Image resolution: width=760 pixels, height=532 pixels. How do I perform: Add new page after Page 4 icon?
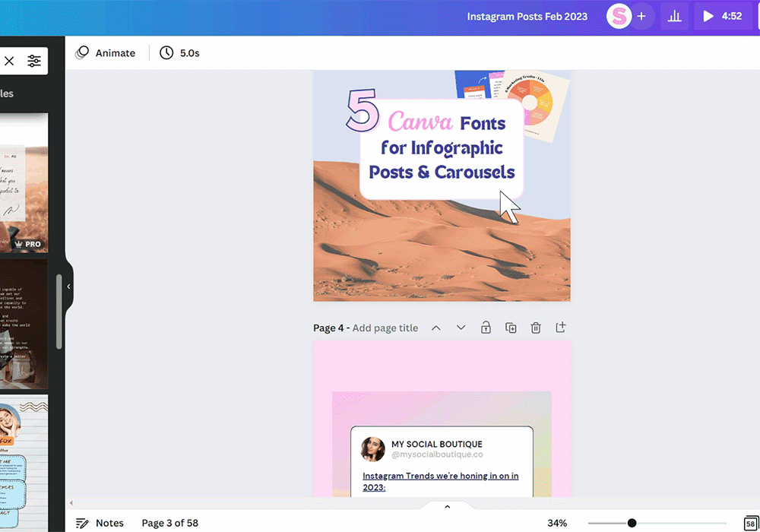[560, 328]
